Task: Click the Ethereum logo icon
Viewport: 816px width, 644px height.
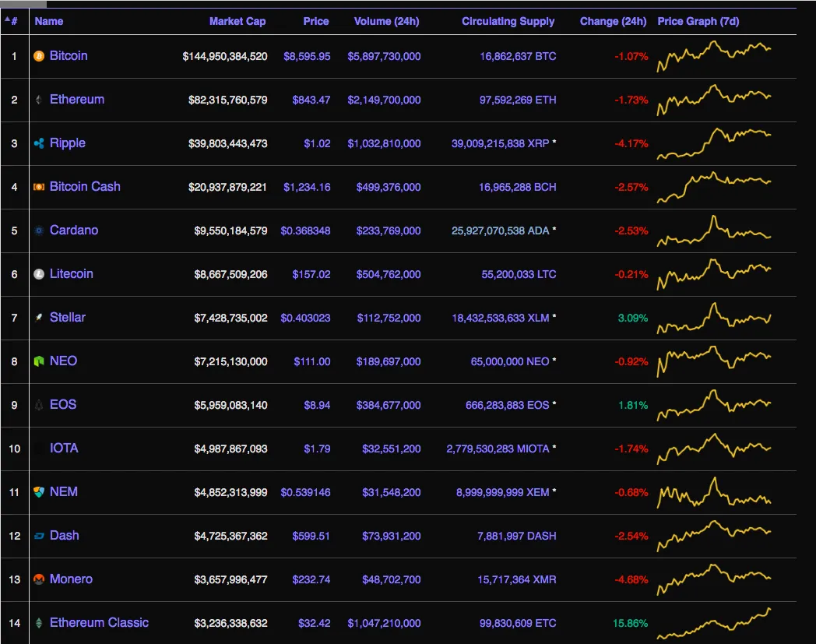Action: click(x=39, y=100)
